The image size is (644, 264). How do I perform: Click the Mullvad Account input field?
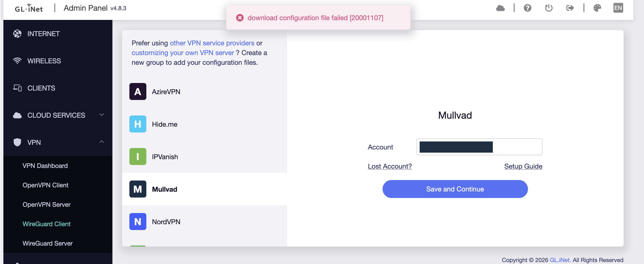tap(479, 147)
